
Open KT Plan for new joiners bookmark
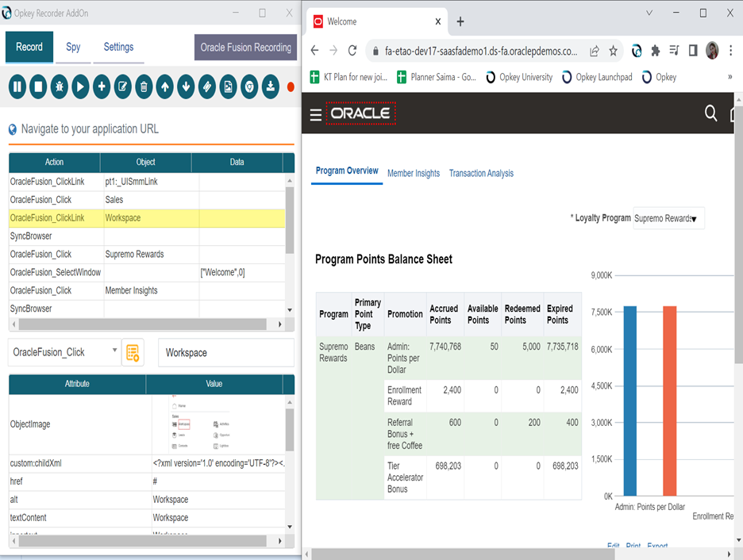pos(348,77)
